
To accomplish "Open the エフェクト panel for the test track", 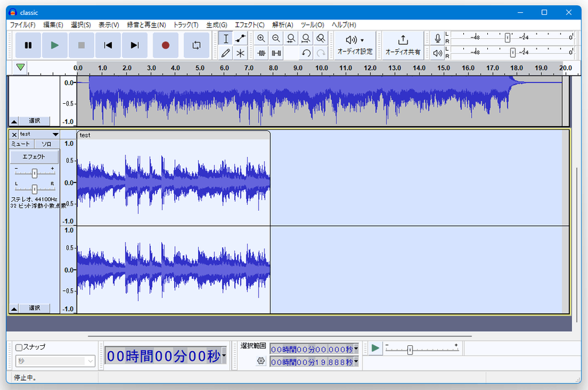I will pos(34,156).
